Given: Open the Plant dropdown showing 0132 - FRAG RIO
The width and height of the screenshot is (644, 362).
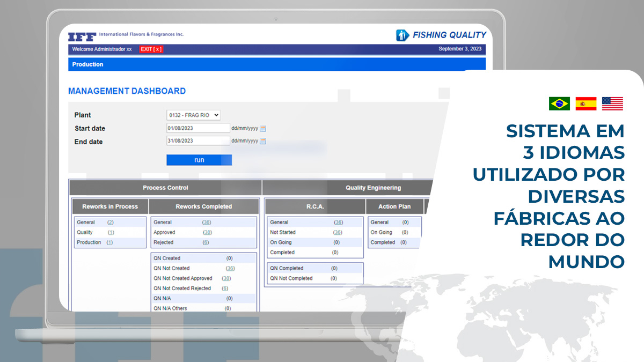Looking at the screenshot, I should coord(193,114).
